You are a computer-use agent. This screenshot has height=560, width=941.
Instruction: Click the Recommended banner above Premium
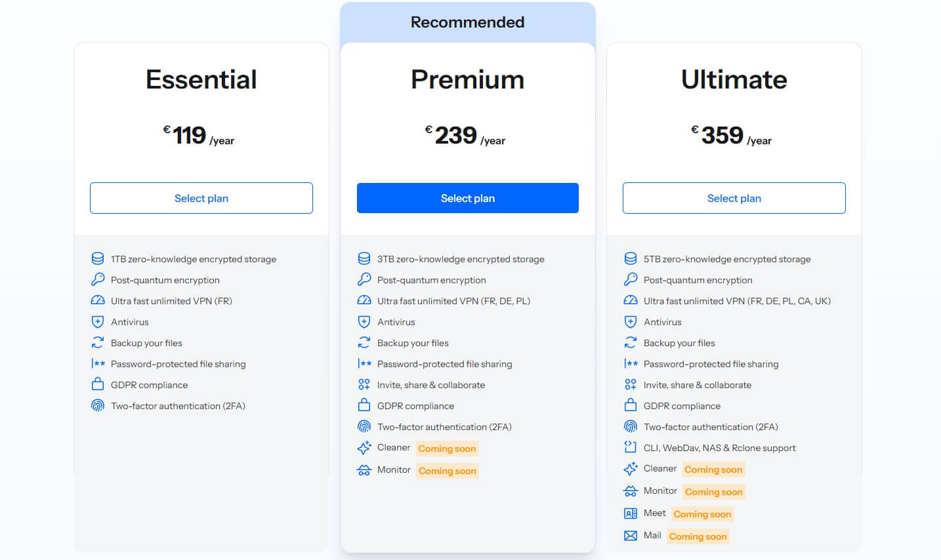467,22
